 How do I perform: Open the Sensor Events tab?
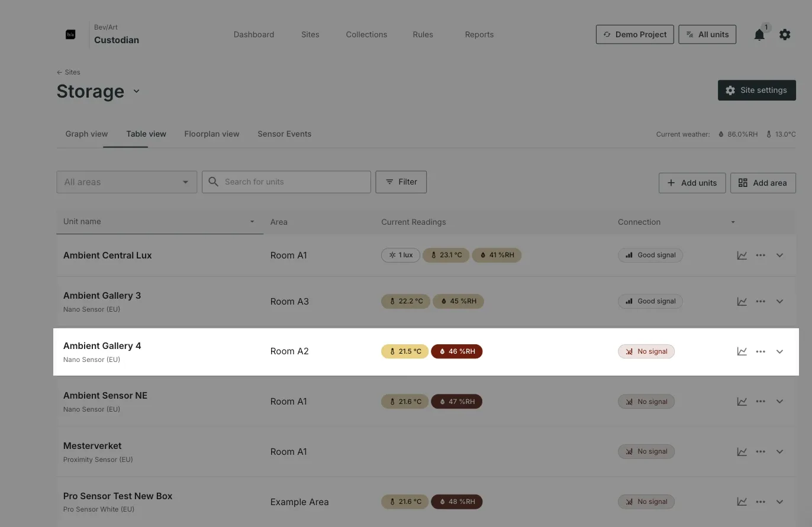coord(284,134)
